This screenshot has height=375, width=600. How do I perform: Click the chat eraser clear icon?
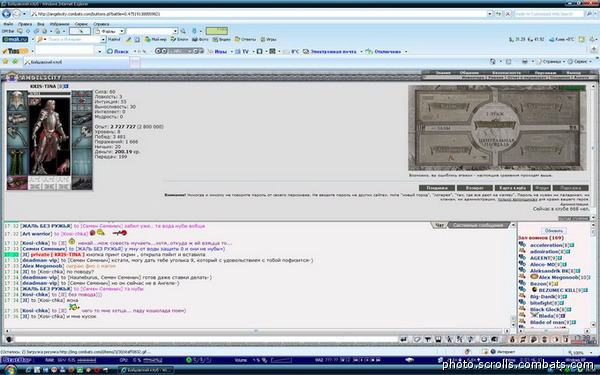pyautogui.click(x=417, y=339)
